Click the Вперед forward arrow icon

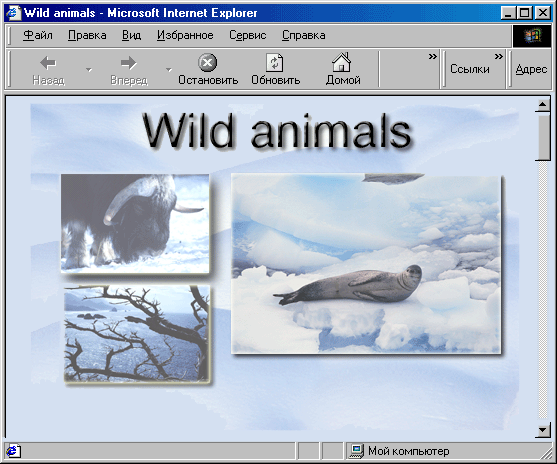pos(129,63)
